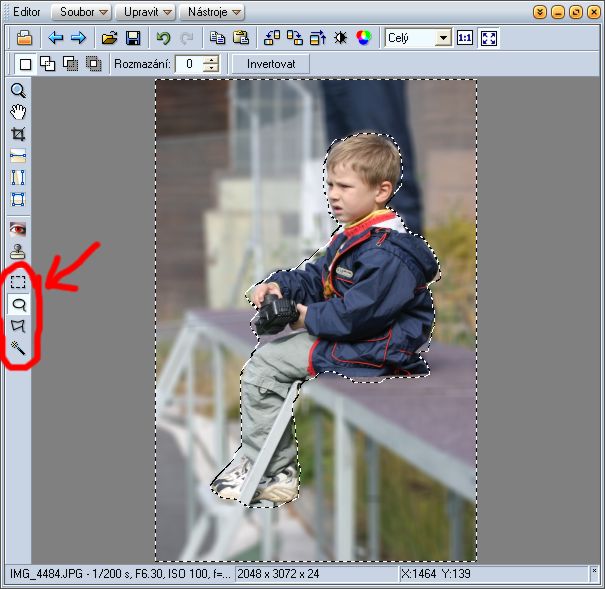Click the double-chevron collapse button in title bar
The image size is (605, 589).
[x=540, y=12]
